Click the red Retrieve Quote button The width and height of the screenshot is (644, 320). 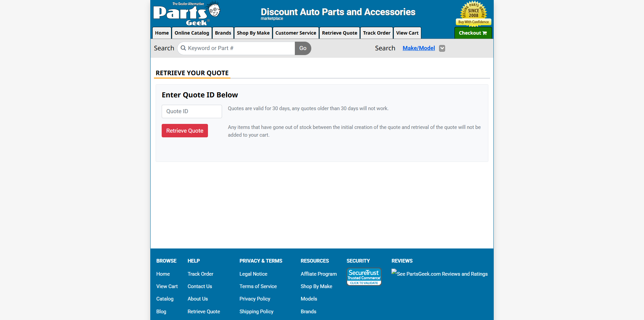click(185, 131)
